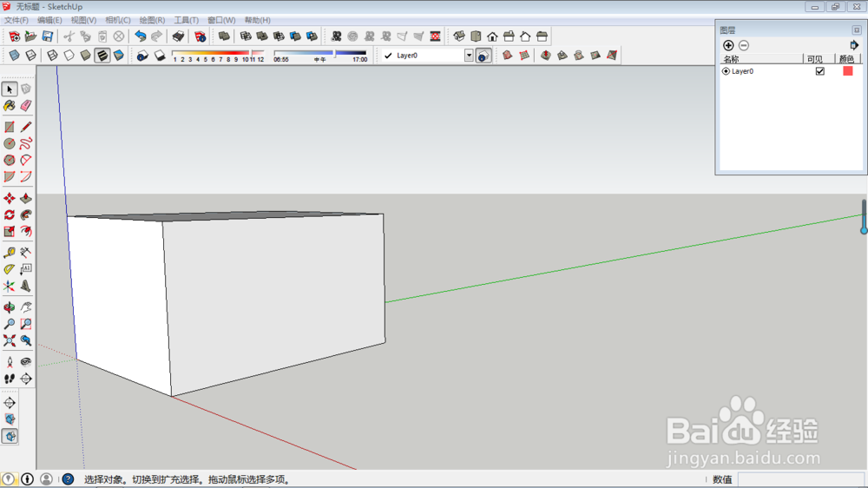Select the Rotate tool
The width and height of the screenshot is (868, 488).
pos(10,215)
